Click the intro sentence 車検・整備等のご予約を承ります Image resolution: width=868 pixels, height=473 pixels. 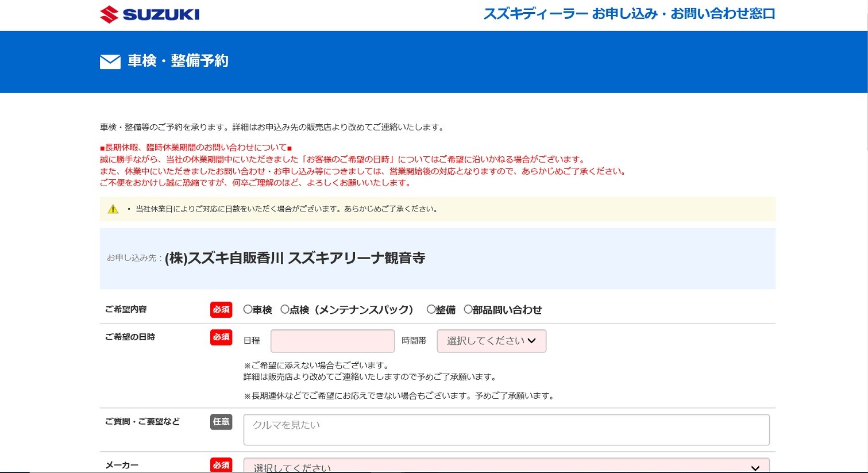click(273, 127)
